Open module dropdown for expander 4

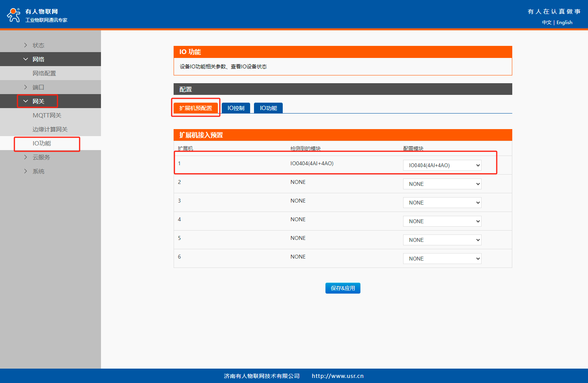coord(442,221)
